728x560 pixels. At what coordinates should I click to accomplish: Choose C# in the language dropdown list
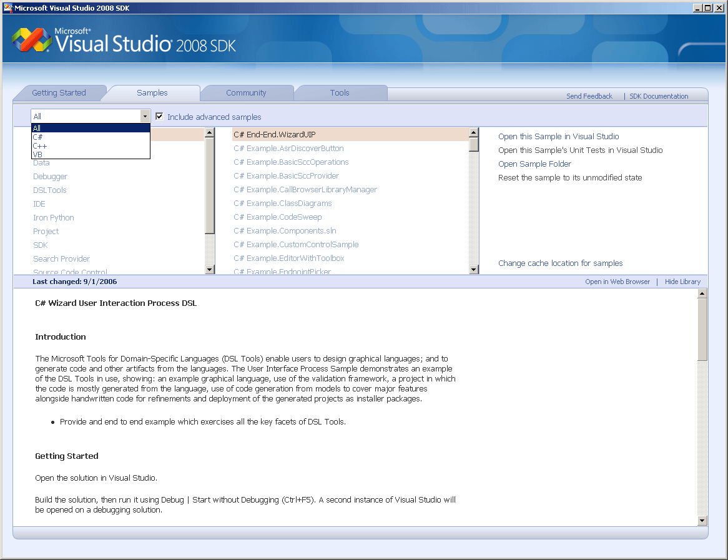(91, 137)
